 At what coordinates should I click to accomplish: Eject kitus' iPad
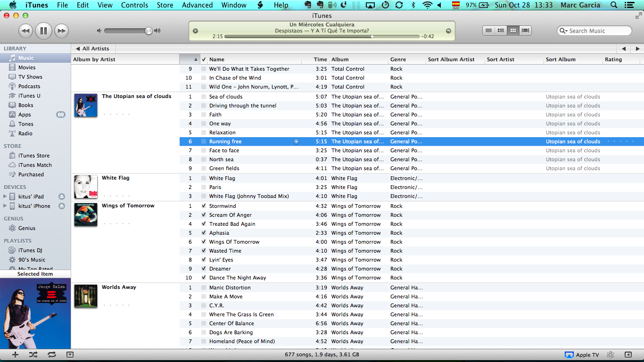pos(61,197)
